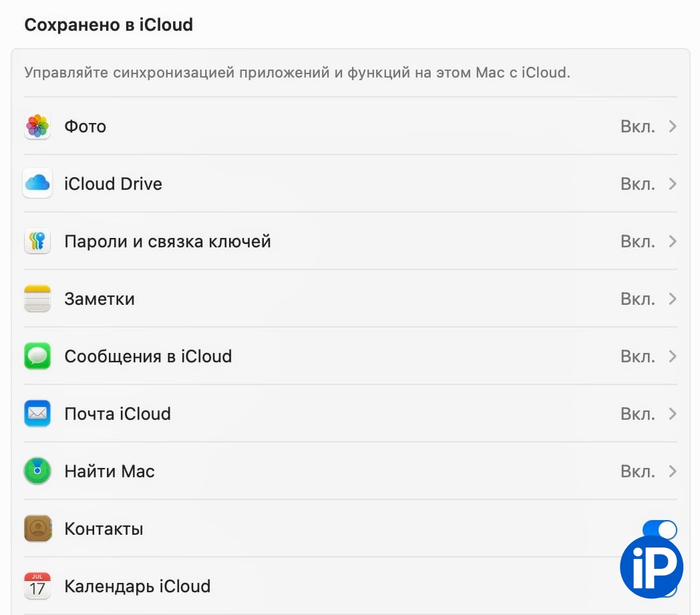The width and height of the screenshot is (700, 615).
Task: Click the Сохранено в iCloud heading
Action: [108, 25]
